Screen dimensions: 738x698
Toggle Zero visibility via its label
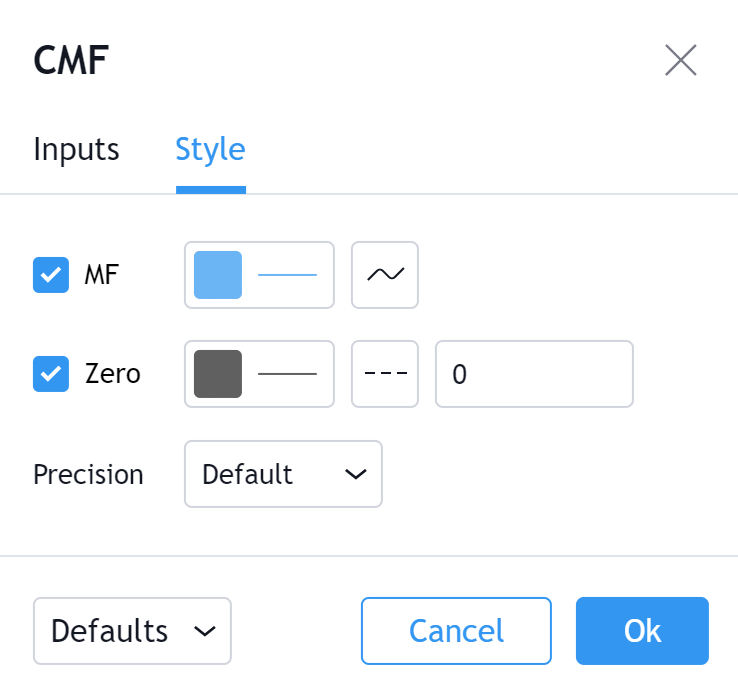[112, 375]
